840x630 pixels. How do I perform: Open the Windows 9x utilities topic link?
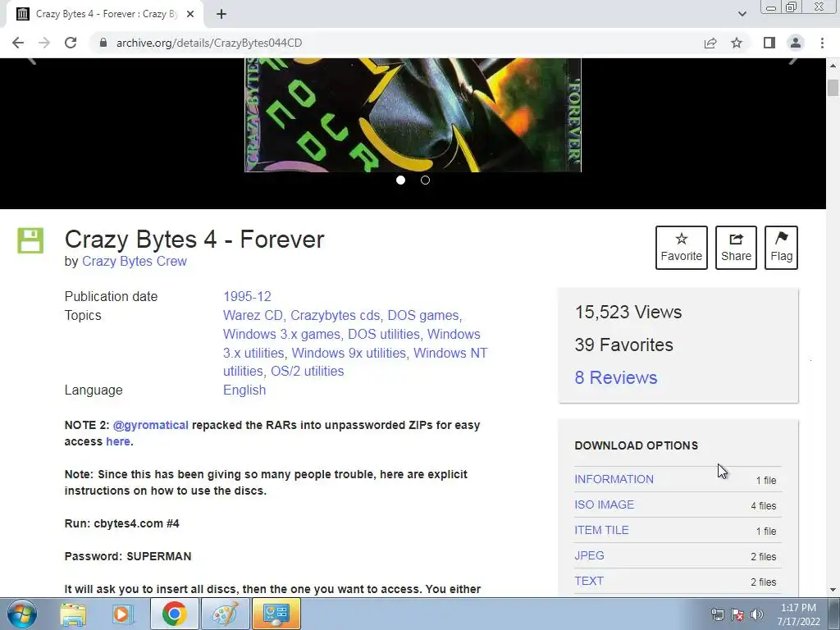coord(349,353)
